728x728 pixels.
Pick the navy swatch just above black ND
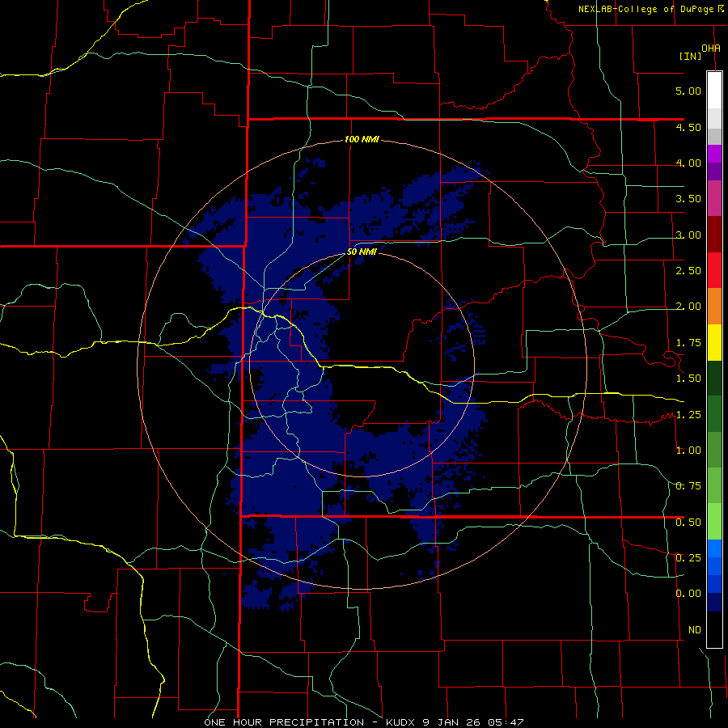coord(714,602)
